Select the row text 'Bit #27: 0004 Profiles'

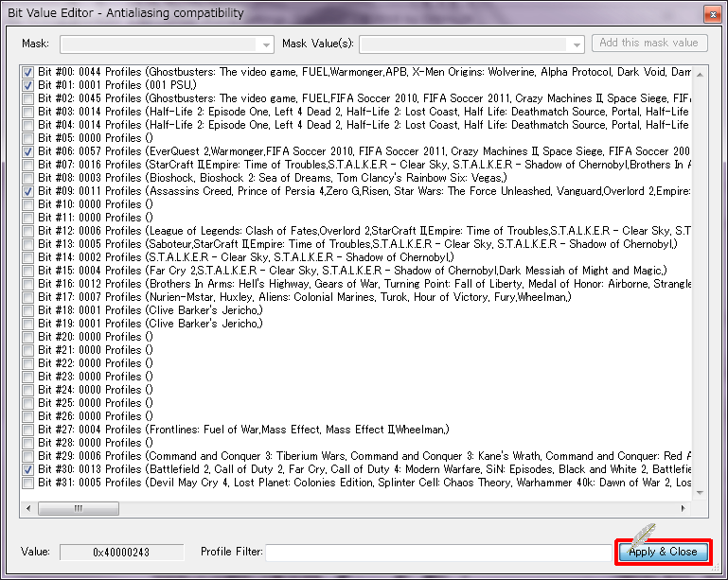(90, 431)
